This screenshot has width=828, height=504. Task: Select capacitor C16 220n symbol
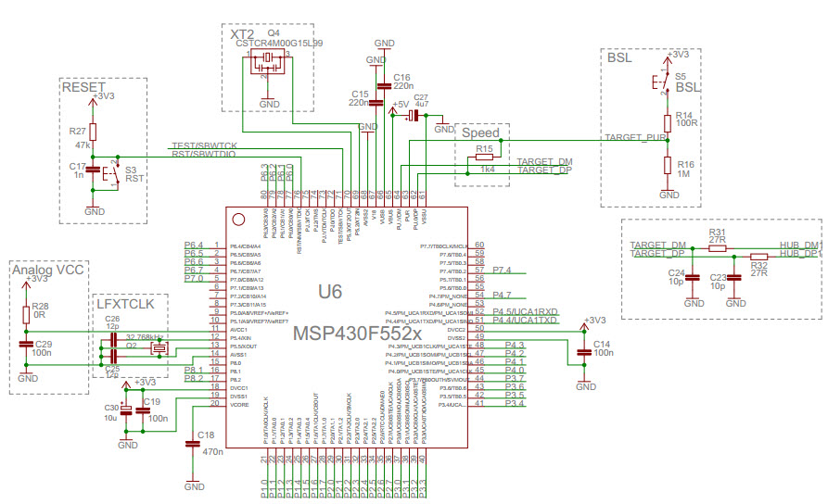click(384, 86)
